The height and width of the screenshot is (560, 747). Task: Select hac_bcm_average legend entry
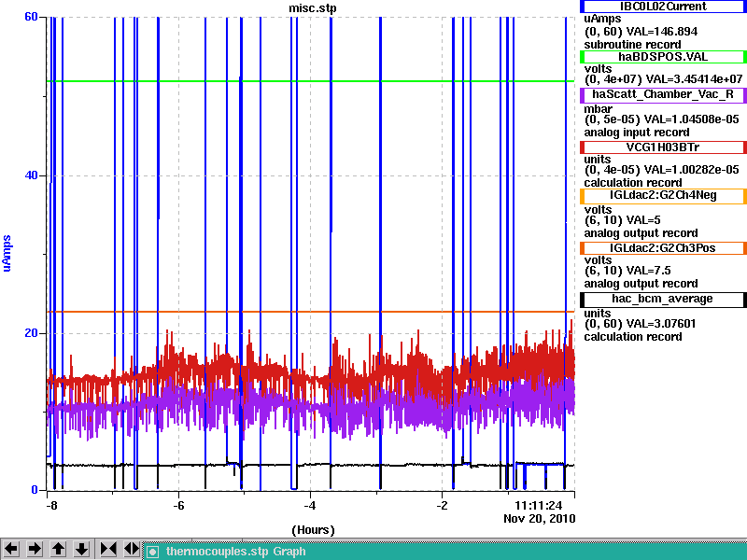[663, 299]
